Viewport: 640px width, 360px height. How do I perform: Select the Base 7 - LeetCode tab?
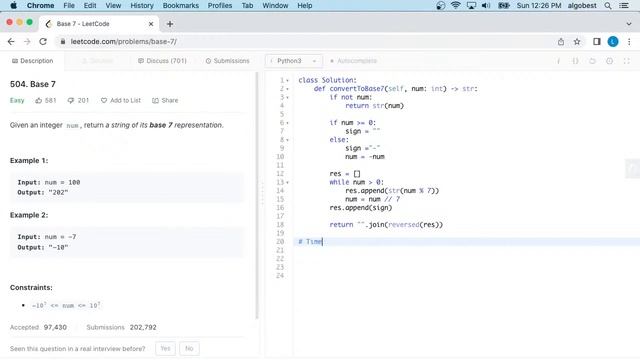(x=100, y=24)
